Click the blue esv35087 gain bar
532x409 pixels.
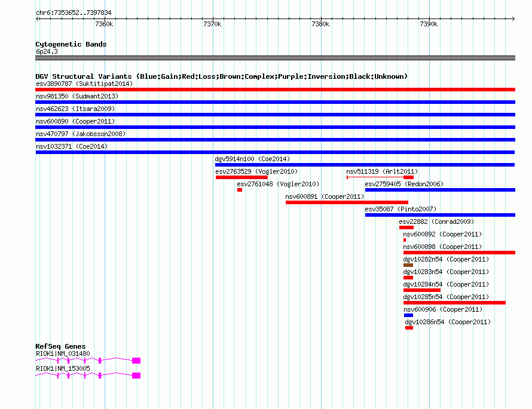[x=440, y=215]
